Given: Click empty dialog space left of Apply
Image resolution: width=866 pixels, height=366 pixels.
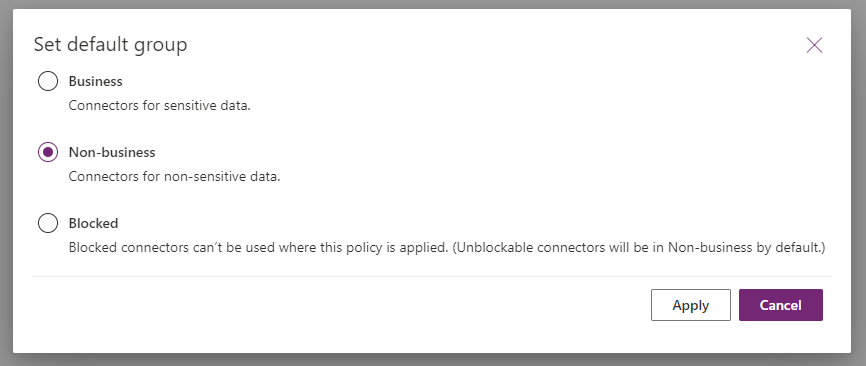Looking at the screenshot, I should click(342, 305).
